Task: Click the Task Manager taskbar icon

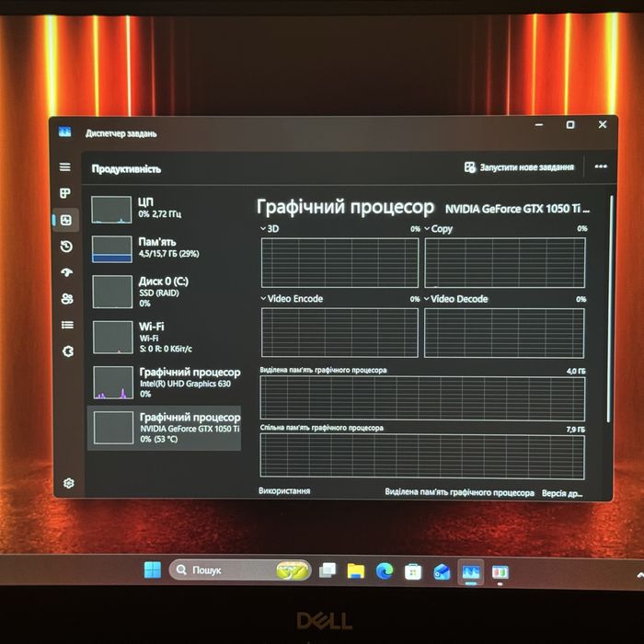Action: point(471,572)
